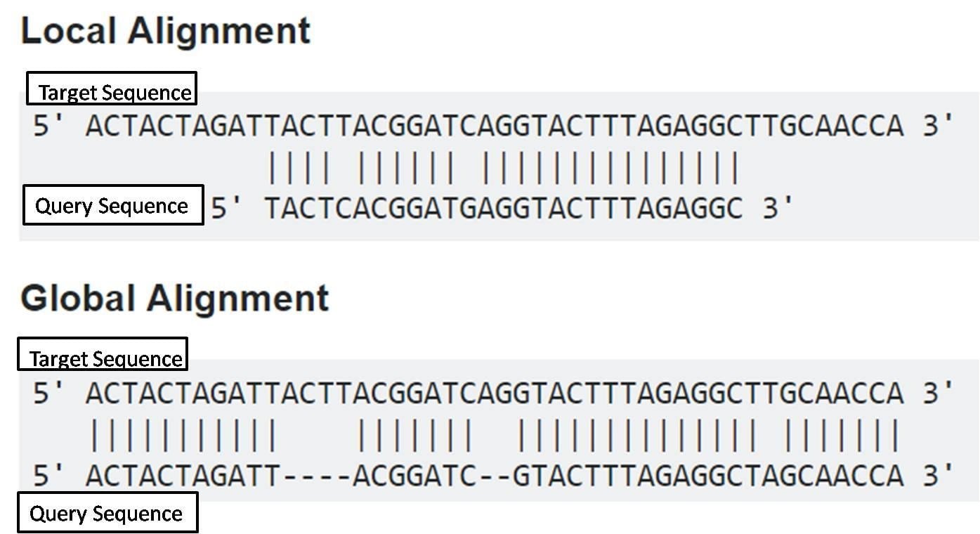Screen dimensions: 980x534
Task: Click the local query sequence TACTCACGGATGAGG text
Action: tap(504, 208)
